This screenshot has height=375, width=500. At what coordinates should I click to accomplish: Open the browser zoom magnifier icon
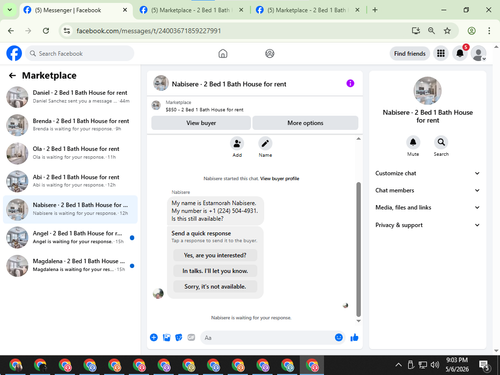[x=431, y=31]
